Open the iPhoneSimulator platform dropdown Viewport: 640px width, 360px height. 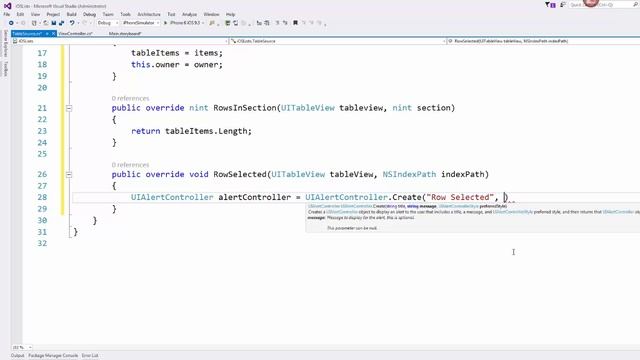pyautogui.click(x=141, y=23)
